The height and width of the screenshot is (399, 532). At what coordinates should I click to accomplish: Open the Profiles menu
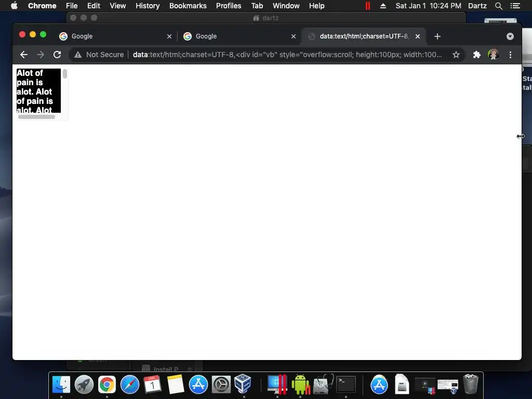[229, 6]
